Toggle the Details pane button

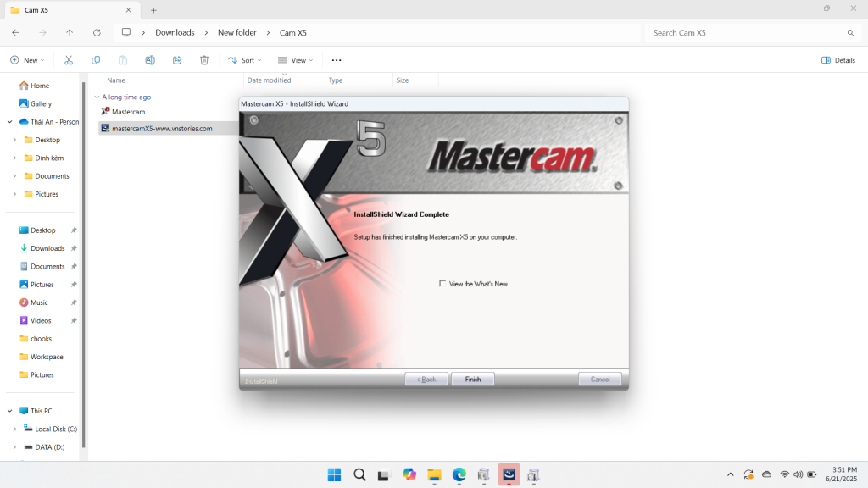(838, 60)
